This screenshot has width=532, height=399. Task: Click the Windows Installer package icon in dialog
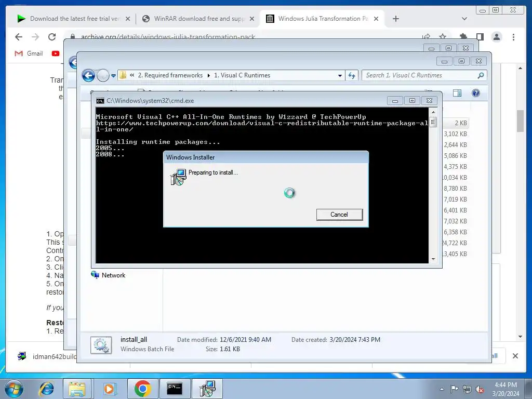178,177
